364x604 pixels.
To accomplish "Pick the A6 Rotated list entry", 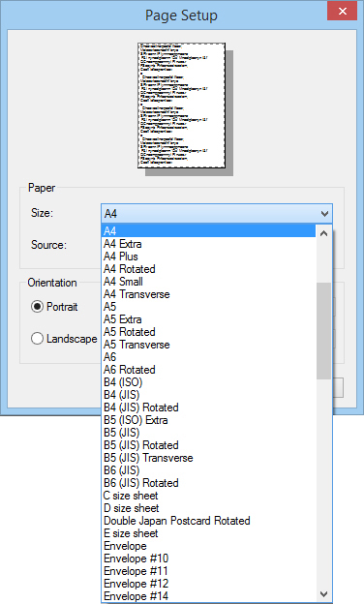I will coord(208,370).
